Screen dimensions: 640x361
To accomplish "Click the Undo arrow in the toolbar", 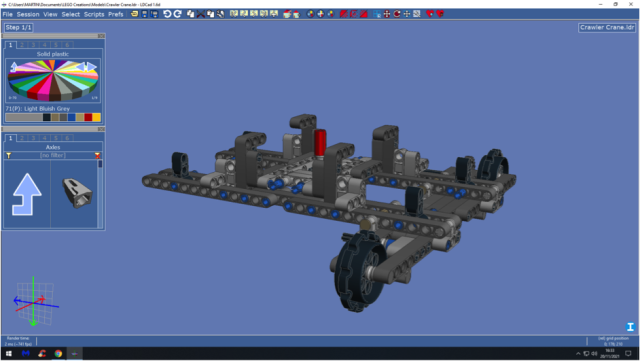I will click(x=167, y=14).
